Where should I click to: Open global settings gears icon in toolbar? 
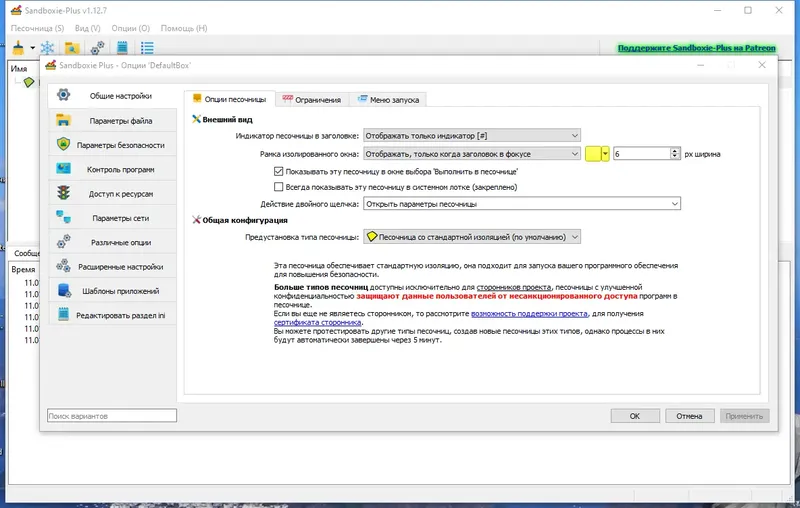pyautogui.click(x=97, y=48)
